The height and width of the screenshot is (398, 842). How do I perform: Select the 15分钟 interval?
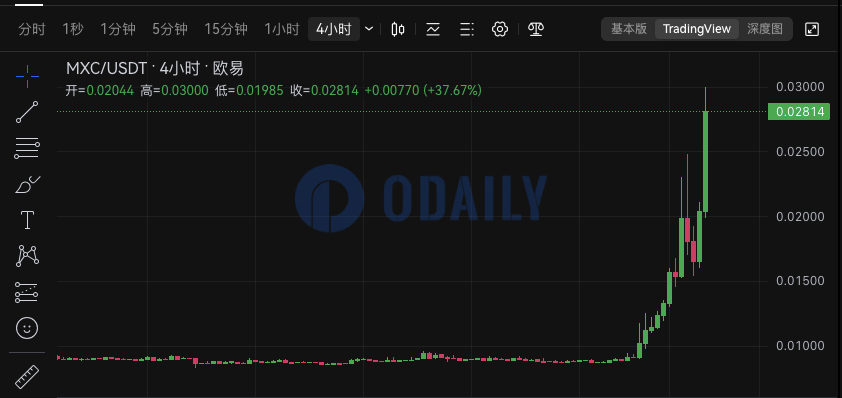pyautogui.click(x=226, y=29)
